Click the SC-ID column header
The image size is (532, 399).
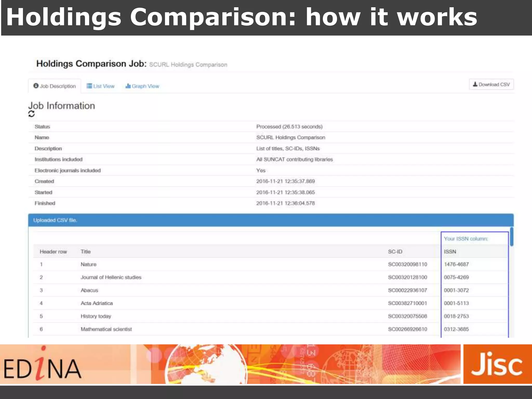coord(395,251)
